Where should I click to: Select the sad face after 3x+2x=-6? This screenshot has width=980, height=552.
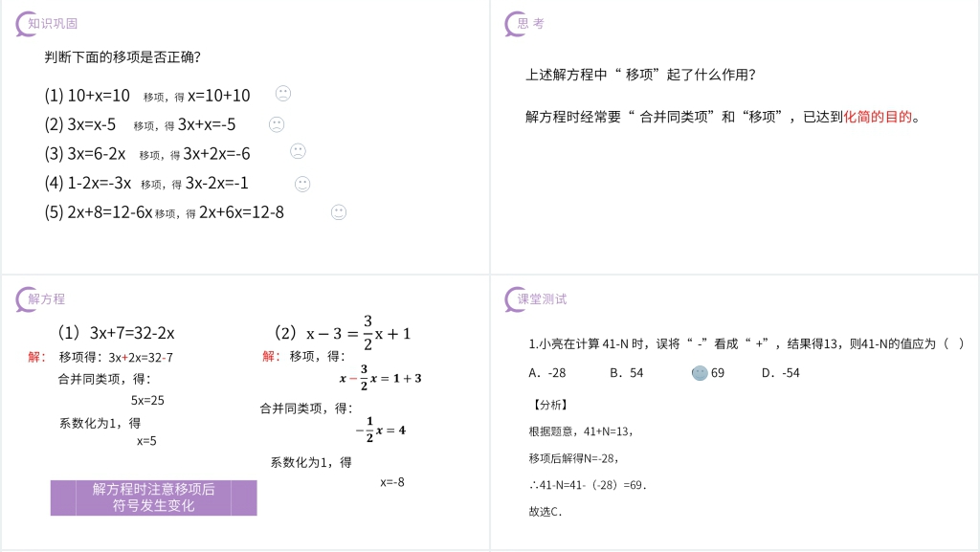pyautogui.click(x=298, y=151)
